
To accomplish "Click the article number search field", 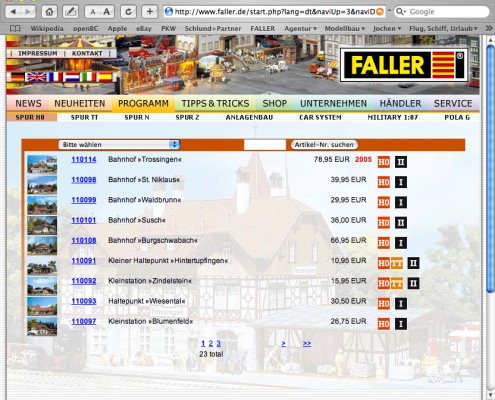I will coord(265,145).
